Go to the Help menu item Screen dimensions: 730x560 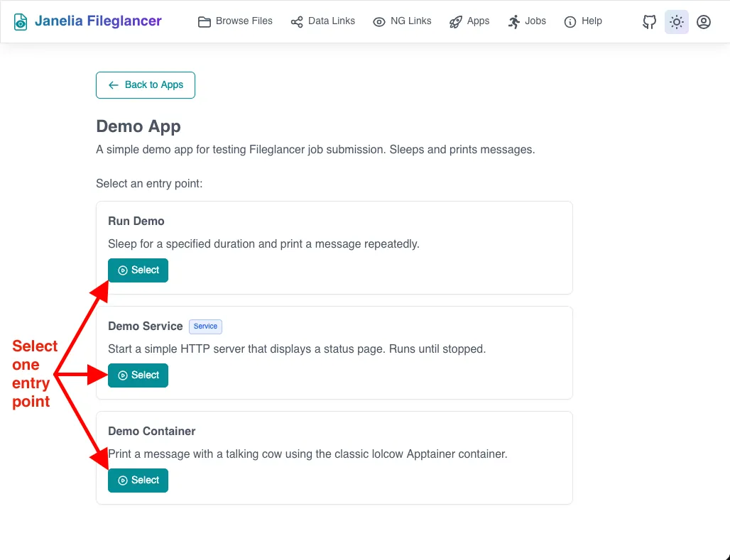[592, 21]
